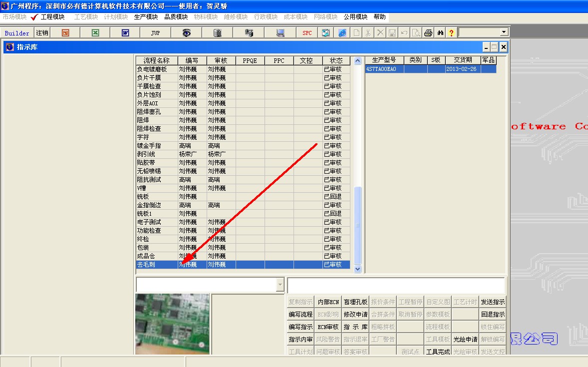Click the 生产型号 column header
Screen dimensions: 588x367
pyautogui.click(x=384, y=60)
